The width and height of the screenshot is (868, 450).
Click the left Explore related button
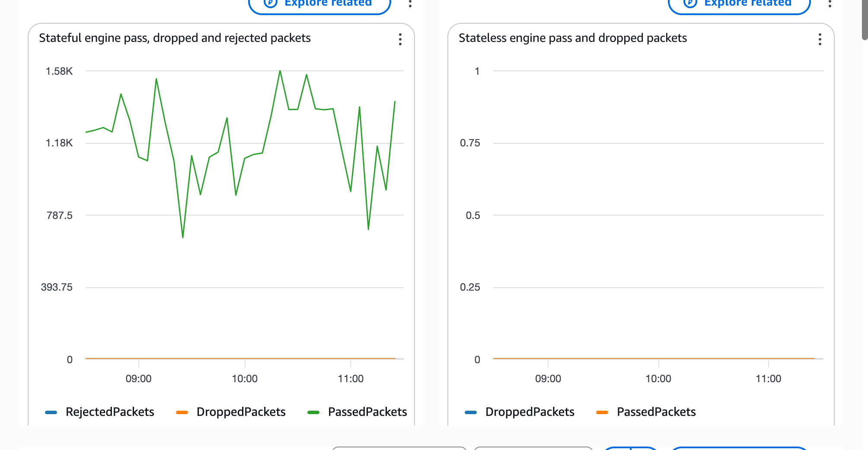319,3
